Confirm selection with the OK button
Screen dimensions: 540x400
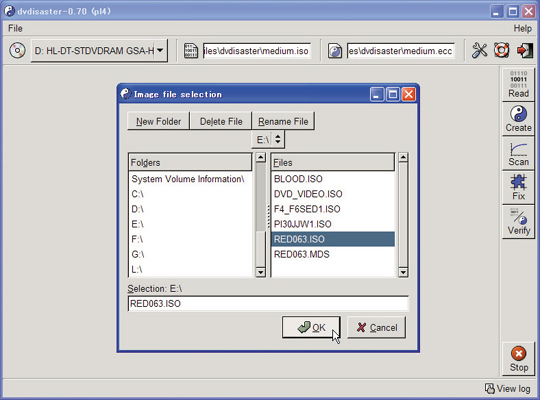(311, 327)
